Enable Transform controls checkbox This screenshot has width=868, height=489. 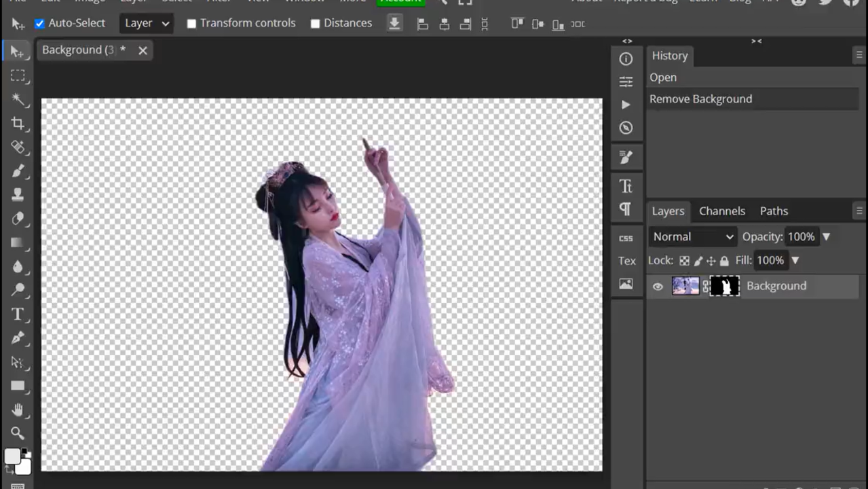(x=191, y=24)
